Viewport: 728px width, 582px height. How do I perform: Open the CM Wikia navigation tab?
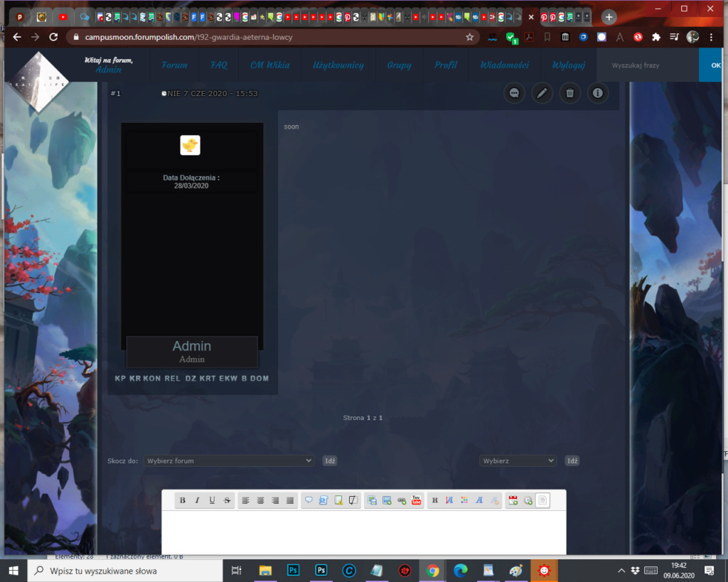(x=269, y=65)
